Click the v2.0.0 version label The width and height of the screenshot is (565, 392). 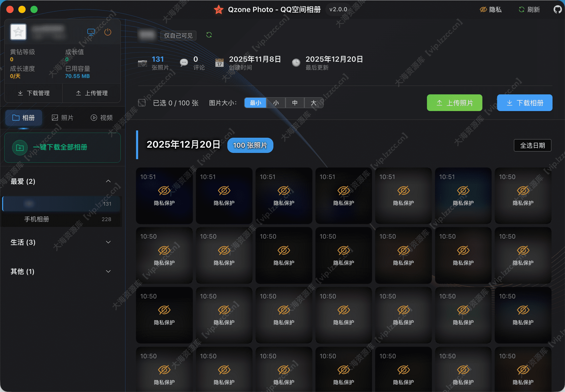338,9
